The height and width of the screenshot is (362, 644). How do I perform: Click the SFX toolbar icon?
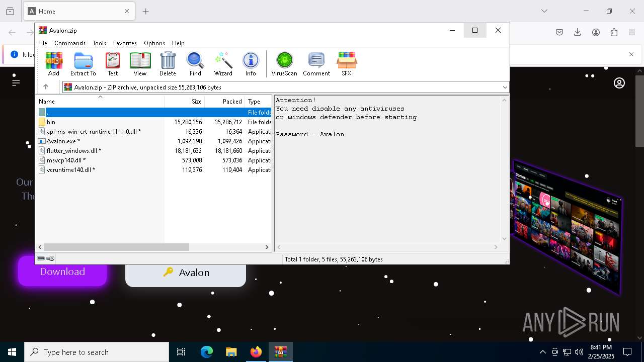[x=347, y=64]
